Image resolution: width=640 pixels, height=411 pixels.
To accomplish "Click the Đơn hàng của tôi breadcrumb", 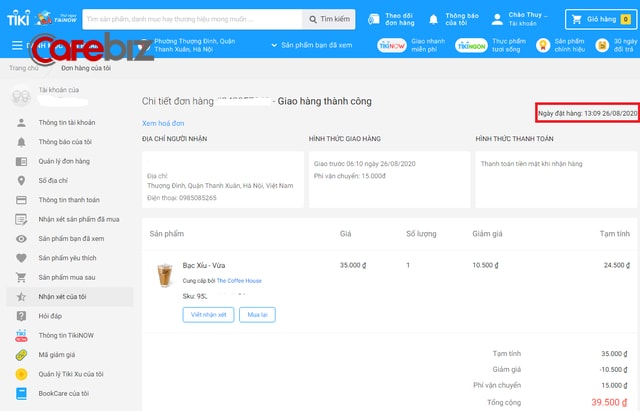I will coord(86,68).
